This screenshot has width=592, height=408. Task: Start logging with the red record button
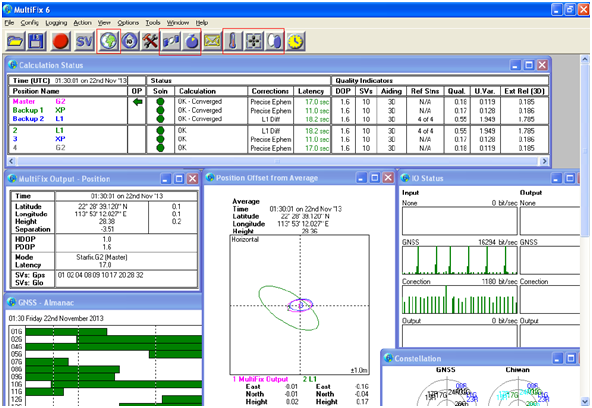pyautogui.click(x=60, y=41)
